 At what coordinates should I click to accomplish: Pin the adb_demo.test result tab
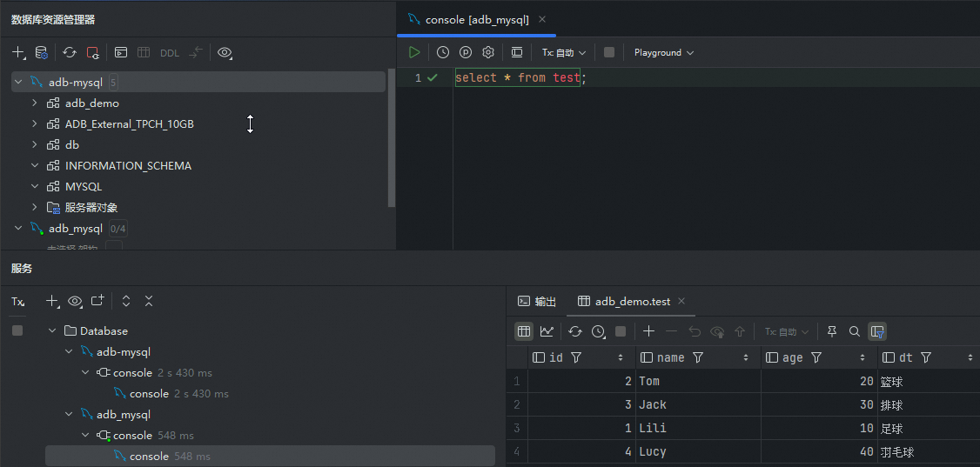pos(832,330)
